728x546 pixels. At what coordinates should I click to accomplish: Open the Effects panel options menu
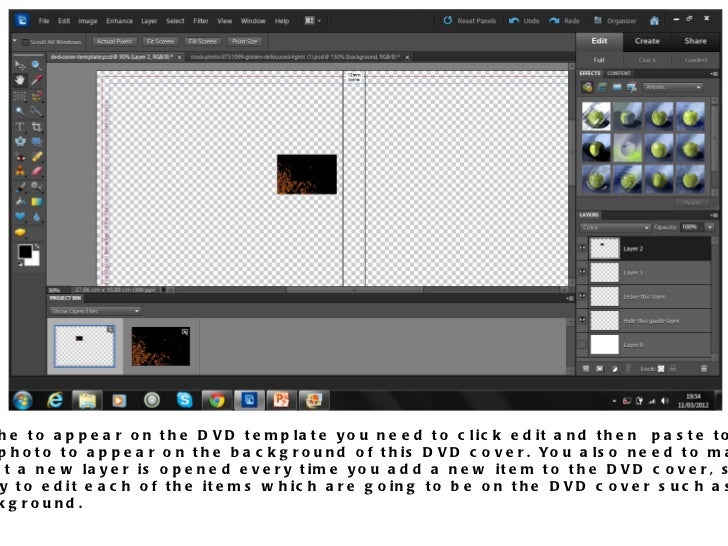click(714, 73)
